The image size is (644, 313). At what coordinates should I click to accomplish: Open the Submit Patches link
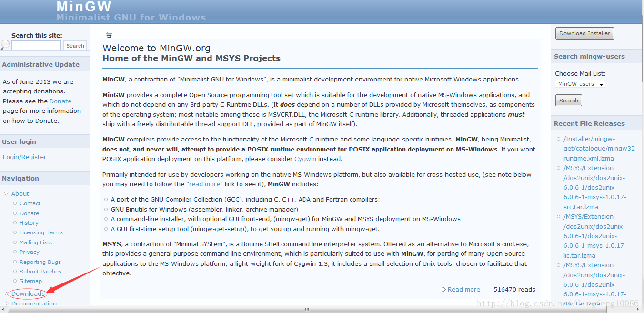40,272
